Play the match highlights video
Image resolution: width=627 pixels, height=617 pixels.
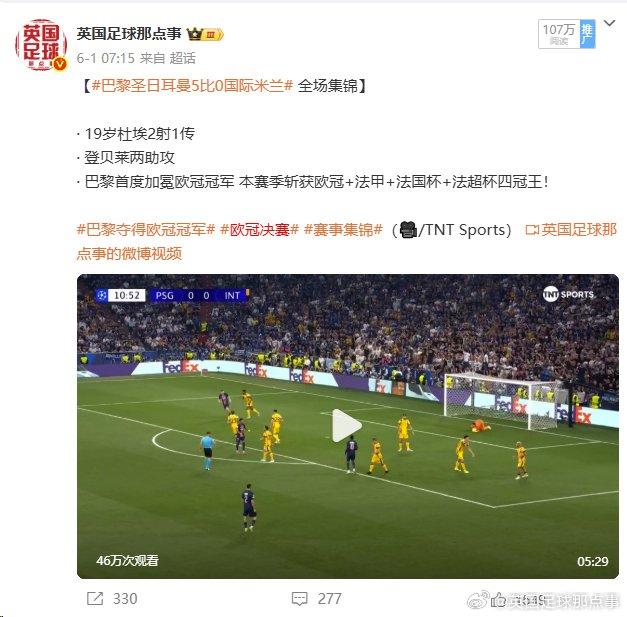[x=346, y=425]
